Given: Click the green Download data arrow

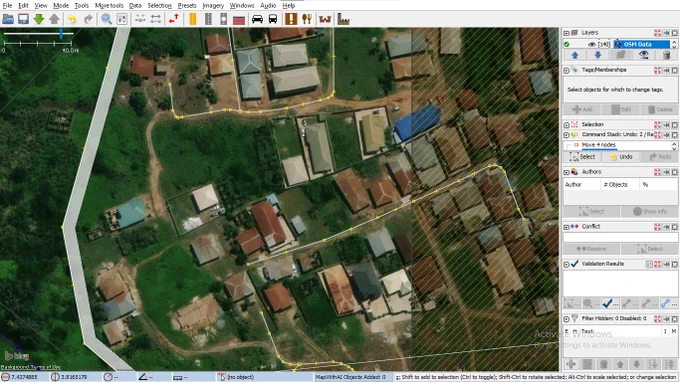Looking at the screenshot, I should click(x=39, y=19).
